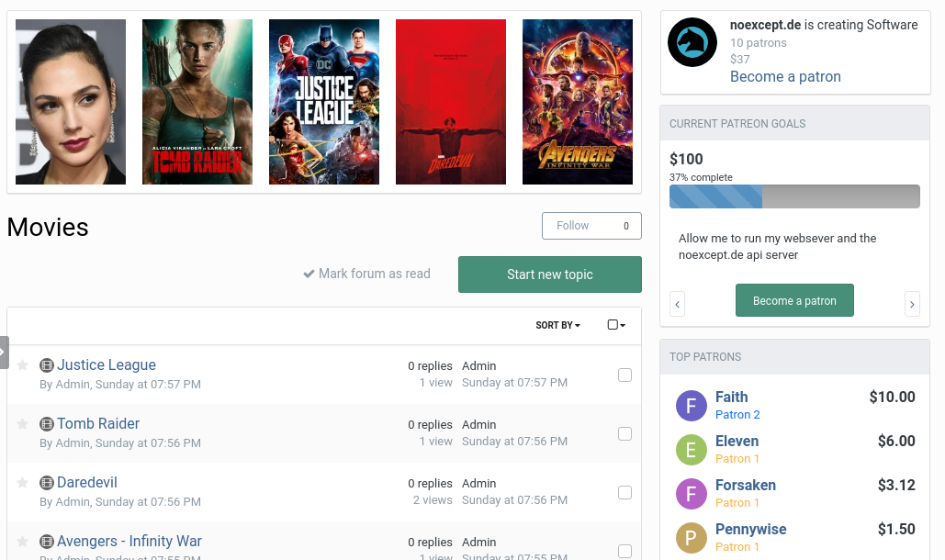Screen dimensions: 945x560
Task: Click 'Sunday at 07:57 PM' last post time
Action: (x=514, y=383)
